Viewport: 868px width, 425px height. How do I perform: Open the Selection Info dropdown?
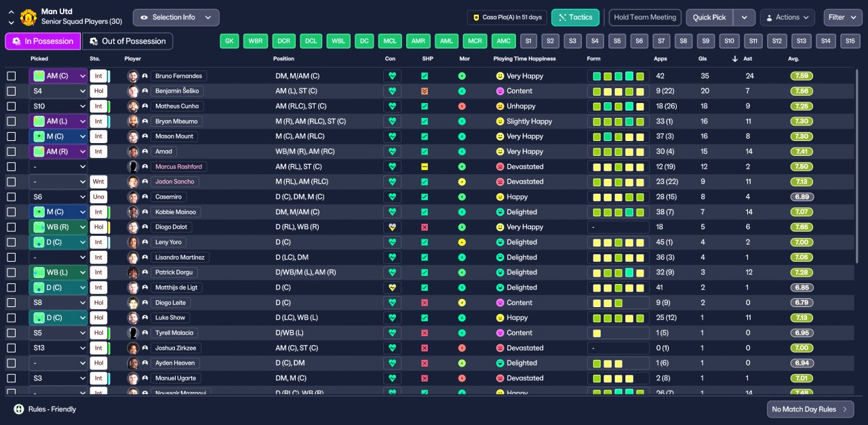pyautogui.click(x=176, y=17)
